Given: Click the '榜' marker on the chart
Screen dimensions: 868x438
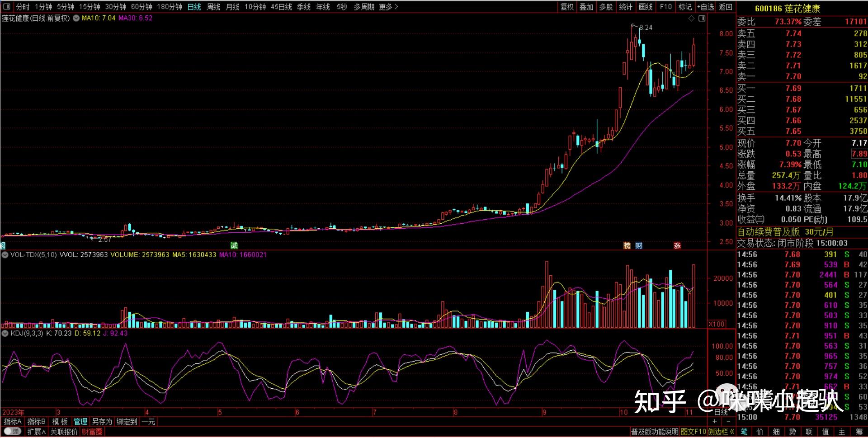Looking at the screenshot, I should (x=627, y=245).
